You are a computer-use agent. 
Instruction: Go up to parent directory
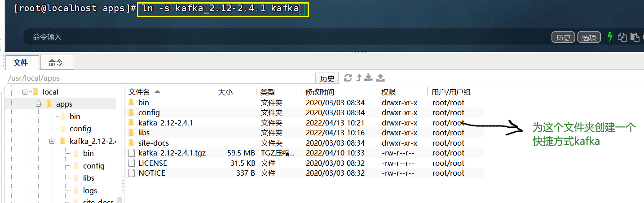coord(358,78)
